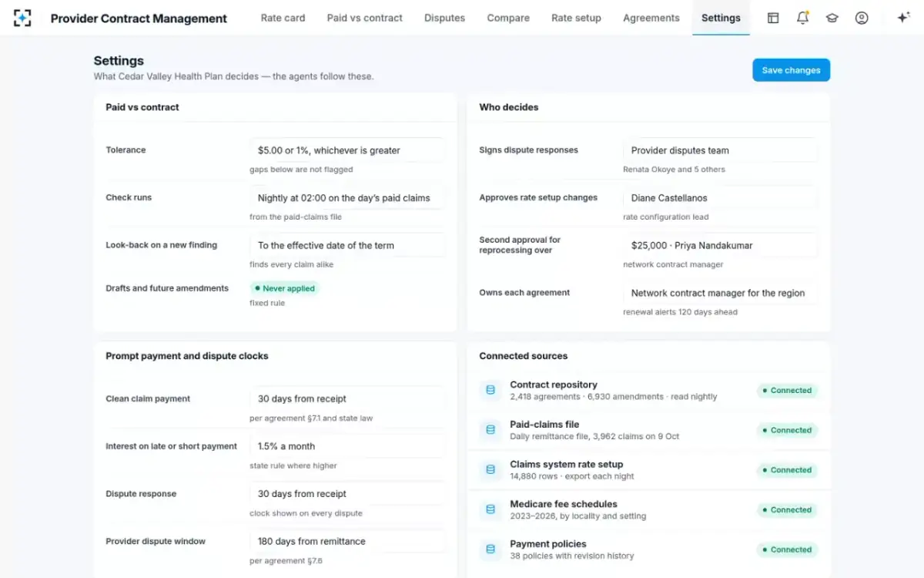Click the Claims system rate setup icon

[490, 470]
